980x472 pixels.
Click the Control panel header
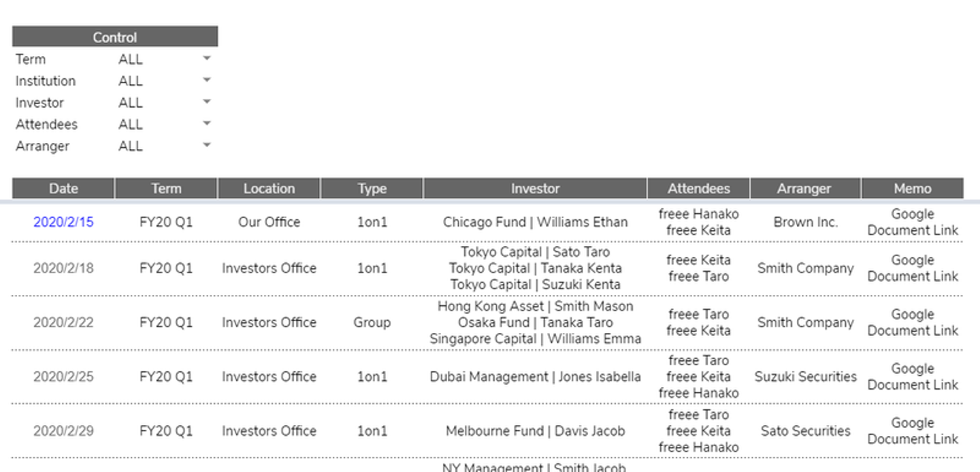click(114, 37)
